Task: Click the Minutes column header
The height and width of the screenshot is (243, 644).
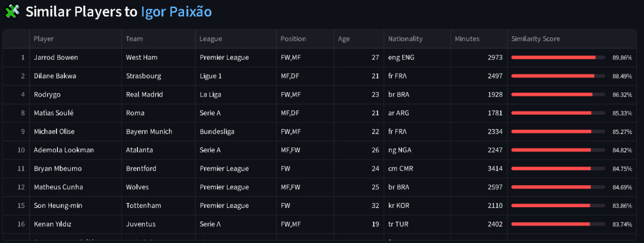Action: [x=467, y=39]
